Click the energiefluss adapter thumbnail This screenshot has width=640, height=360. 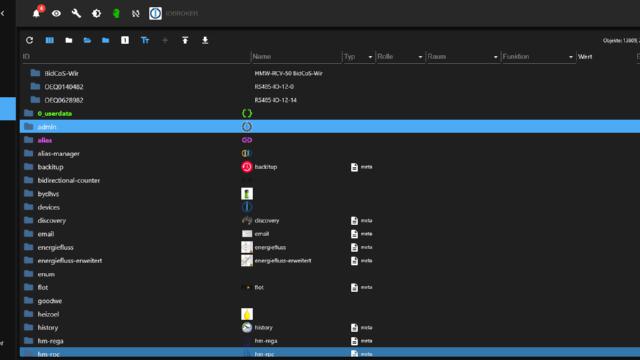(x=247, y=247)
